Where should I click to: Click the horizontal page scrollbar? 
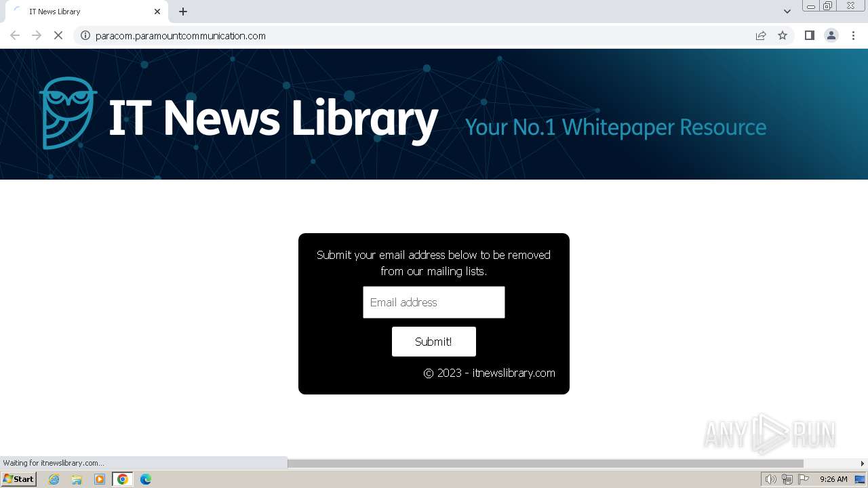[545, 464]
